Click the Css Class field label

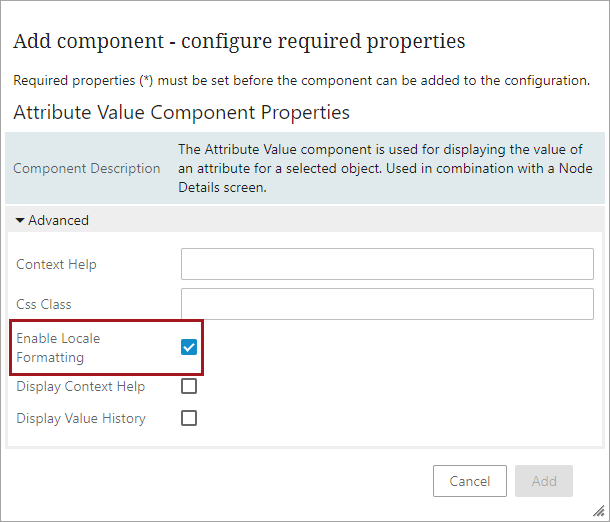click(x=44, y=304)
